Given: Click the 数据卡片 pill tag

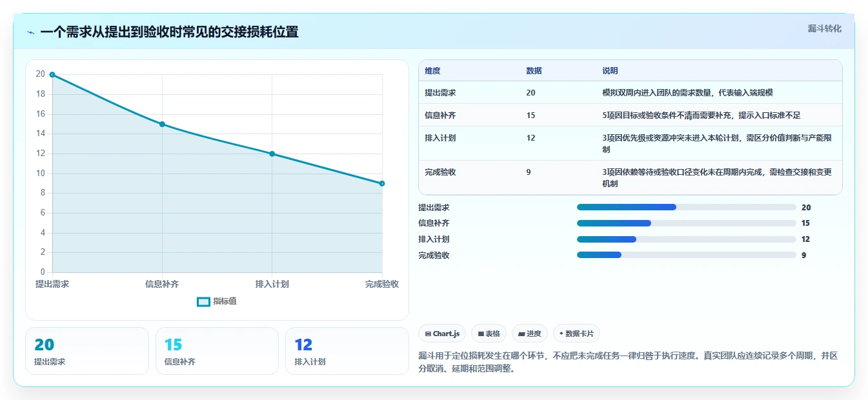Looking at the screenshot, I should point(576,334).
